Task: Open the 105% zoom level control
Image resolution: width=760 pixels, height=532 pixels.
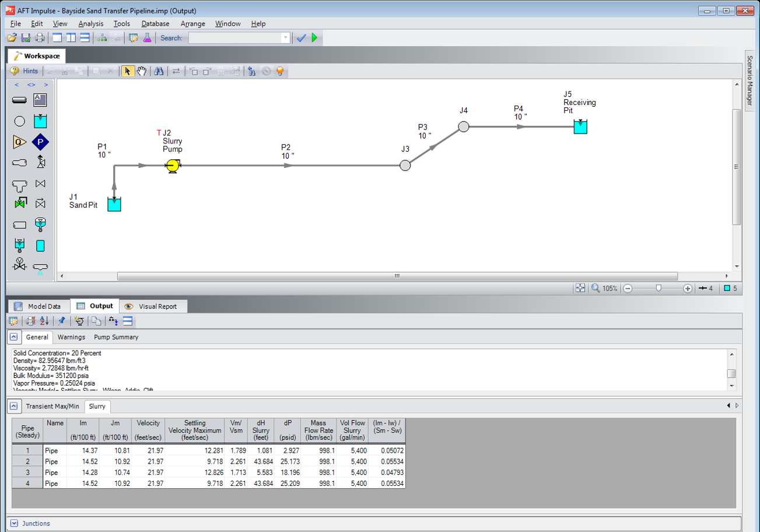Action: click(605, 288)
